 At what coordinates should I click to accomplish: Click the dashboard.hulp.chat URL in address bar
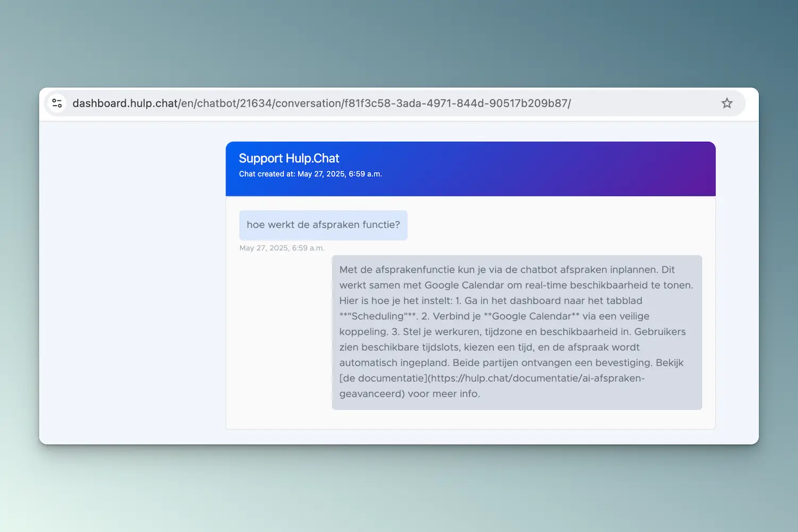pos(321,103)
